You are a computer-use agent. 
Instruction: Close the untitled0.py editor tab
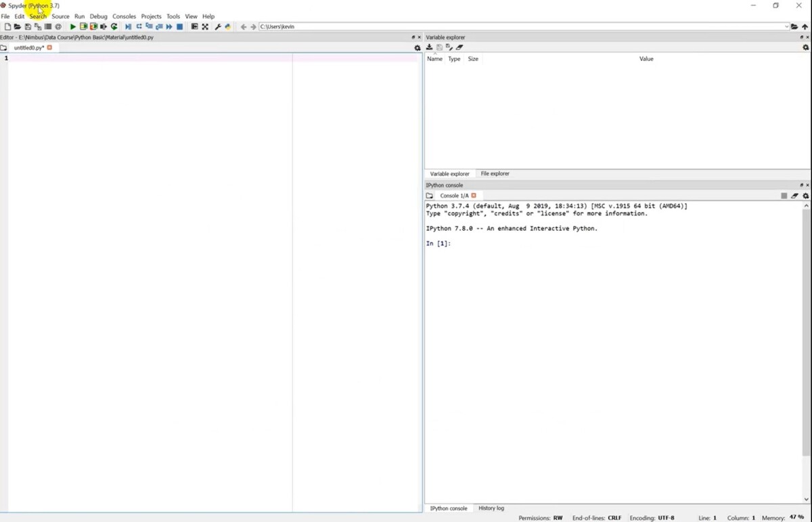click(x=49, y=48)
